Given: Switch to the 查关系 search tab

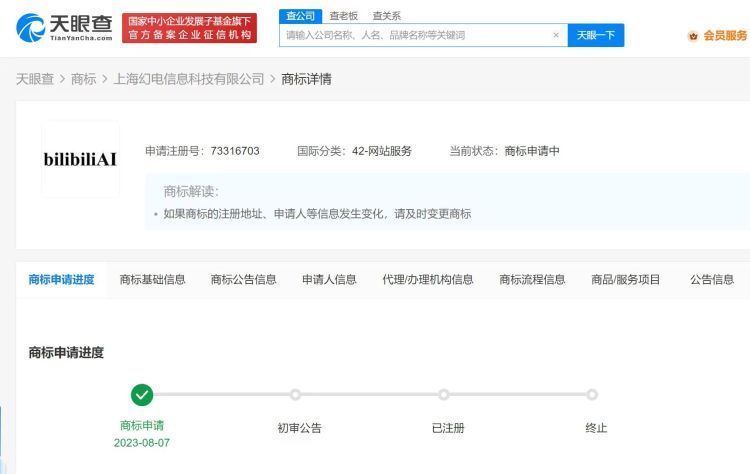Looking at the screenshot, I should pyautogui.click(x=386, y=16).
